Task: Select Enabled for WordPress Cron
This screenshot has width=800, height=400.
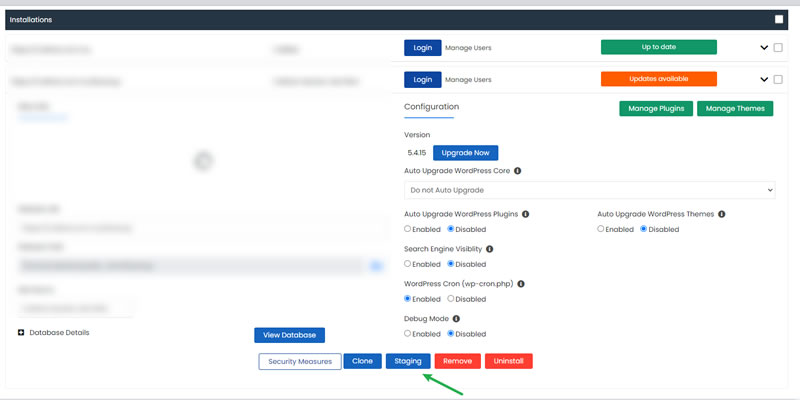Action: click(x=407, y=298)
